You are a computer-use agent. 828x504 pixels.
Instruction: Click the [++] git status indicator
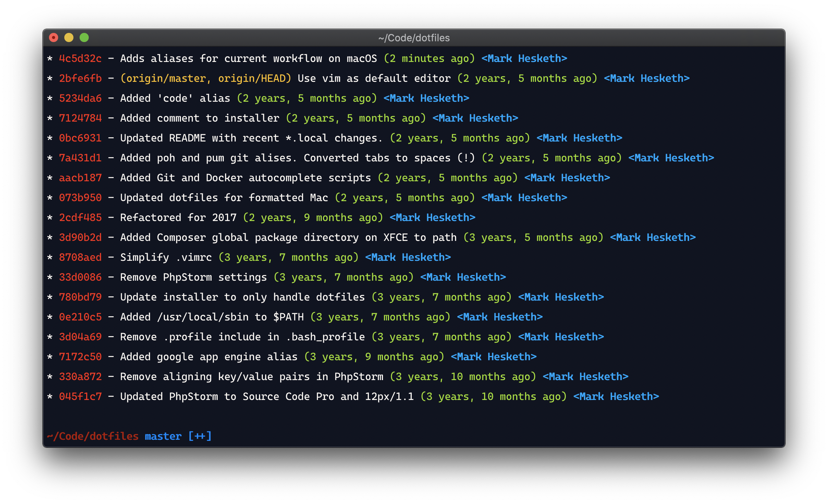pyautogui.click(x=200, y=436)
